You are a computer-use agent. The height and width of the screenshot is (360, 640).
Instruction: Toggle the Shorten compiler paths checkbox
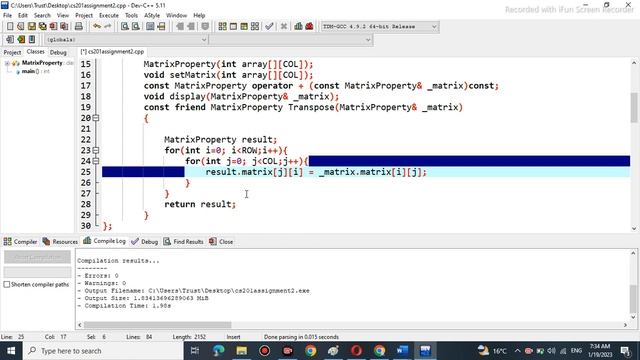click(7, 284)
